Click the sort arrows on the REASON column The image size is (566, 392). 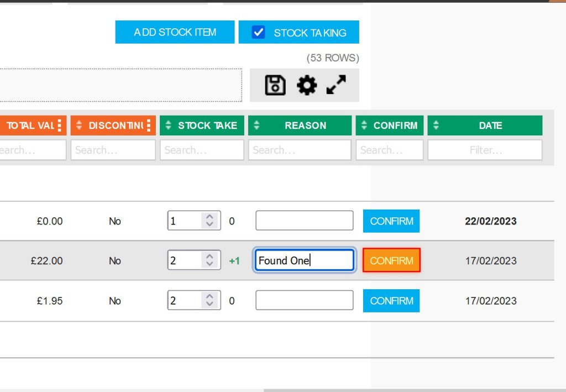[x=256, y=125]
